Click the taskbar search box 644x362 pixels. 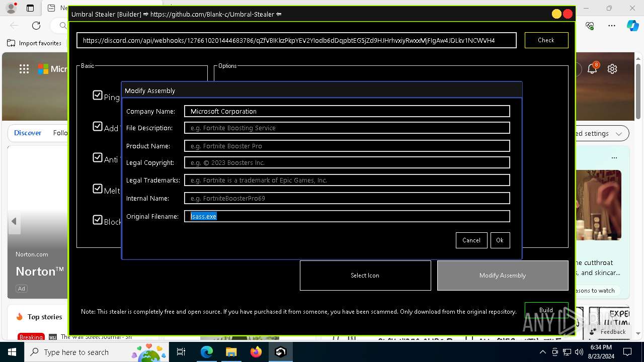(x=97, y=352)
